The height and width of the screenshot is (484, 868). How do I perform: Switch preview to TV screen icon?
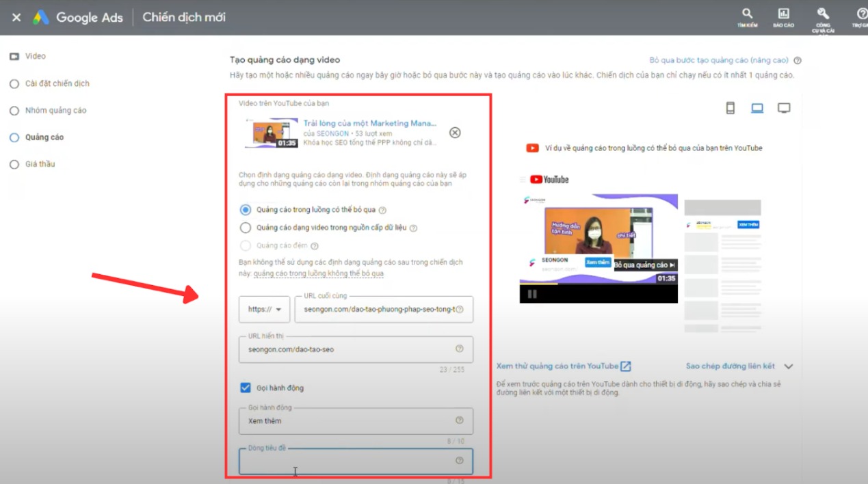click(783, 107)
